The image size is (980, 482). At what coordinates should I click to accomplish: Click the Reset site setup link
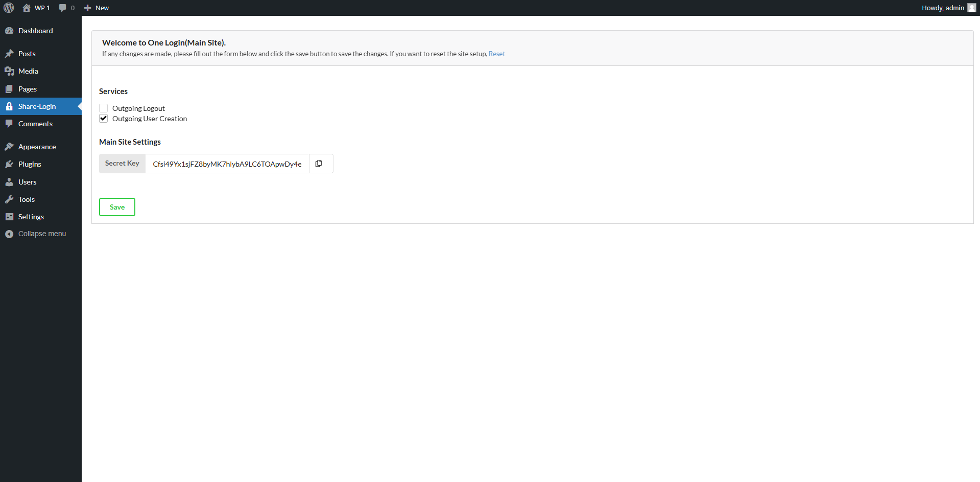click(496, 54)
